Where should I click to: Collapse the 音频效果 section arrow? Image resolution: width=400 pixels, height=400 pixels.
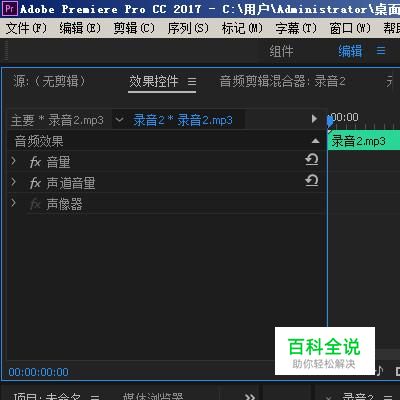coord(315,141)
